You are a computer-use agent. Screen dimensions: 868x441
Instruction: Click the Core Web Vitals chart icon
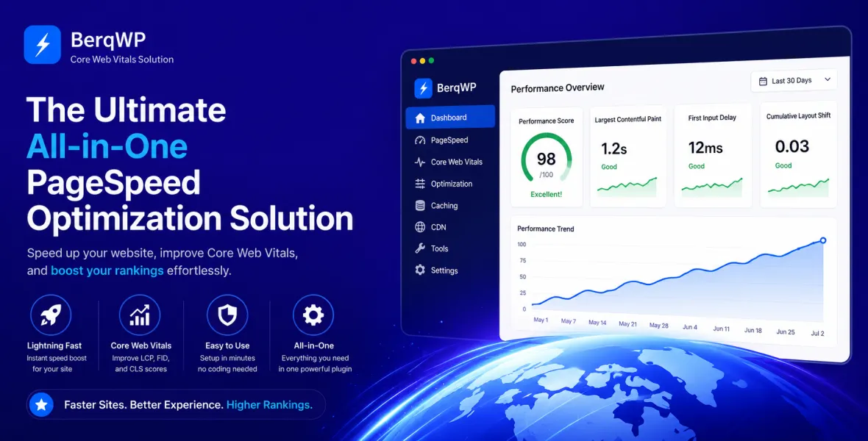(140, 315)
